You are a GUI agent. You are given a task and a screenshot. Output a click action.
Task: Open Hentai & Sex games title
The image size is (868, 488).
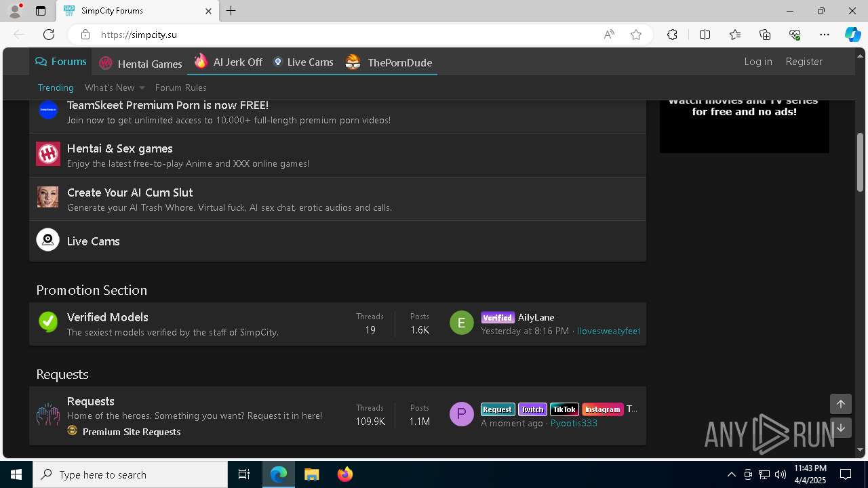[x=119, y=148]
